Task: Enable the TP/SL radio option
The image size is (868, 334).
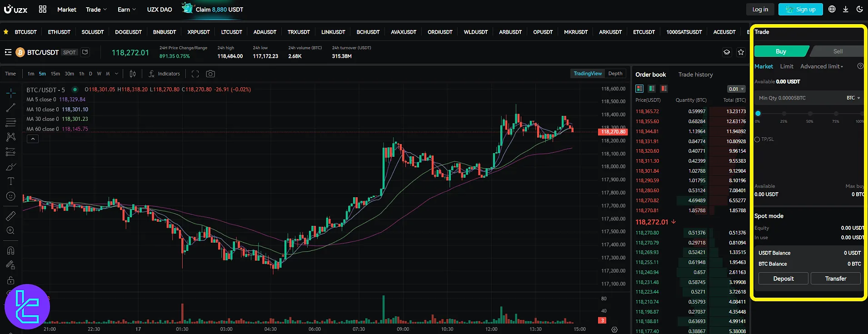Action: [757, 140]
